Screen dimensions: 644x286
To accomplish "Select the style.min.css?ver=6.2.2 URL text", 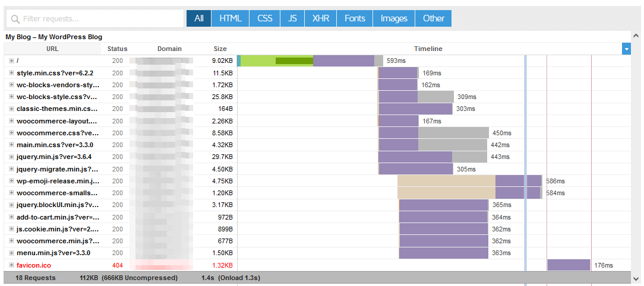I will click(x=55, y=73).
